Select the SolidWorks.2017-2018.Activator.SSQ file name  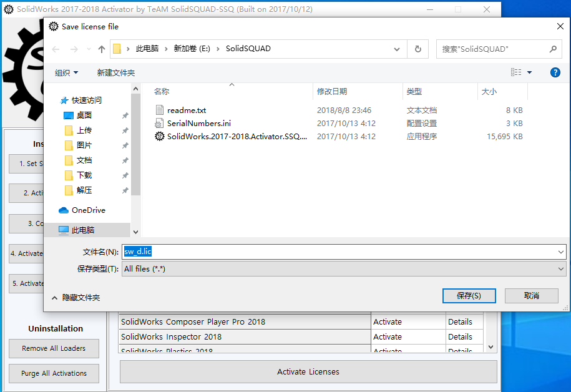(x=237, y=136)
